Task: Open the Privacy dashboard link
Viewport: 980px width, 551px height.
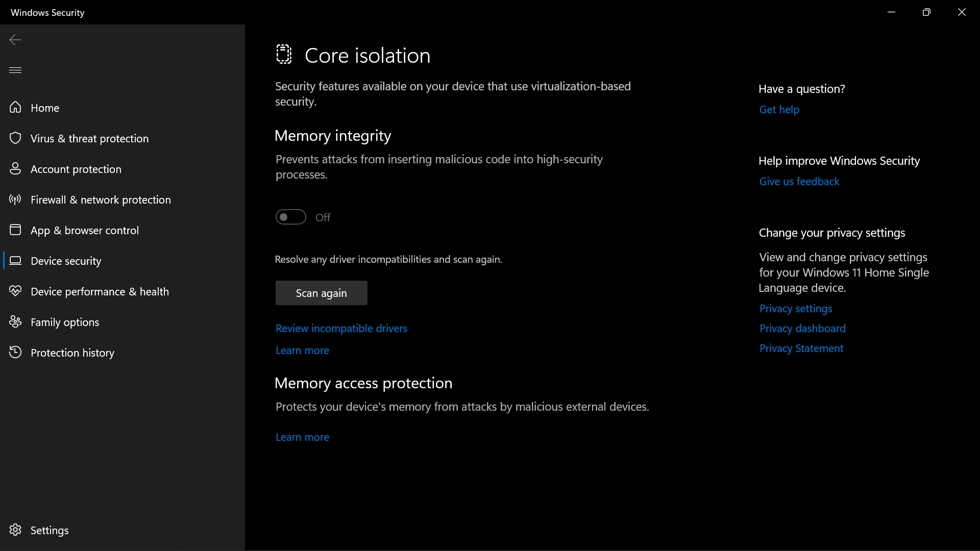Action: click(x=802, y=329)
